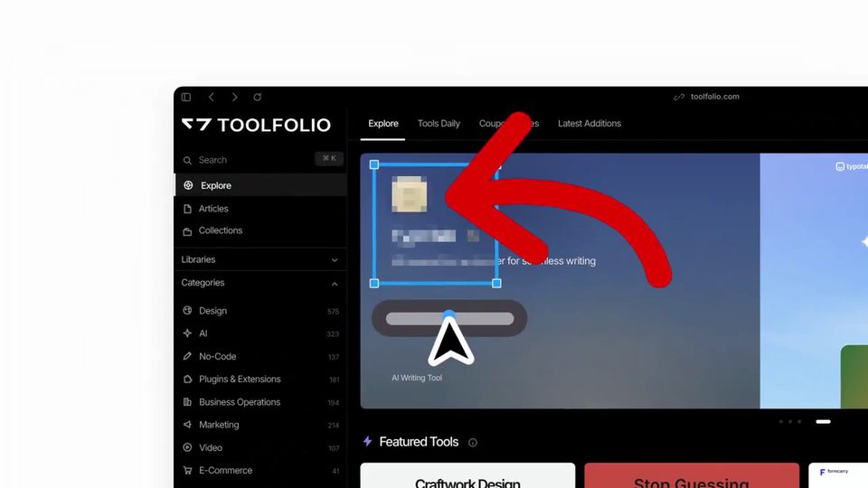Go back with the browser arrow

(212, 97)
